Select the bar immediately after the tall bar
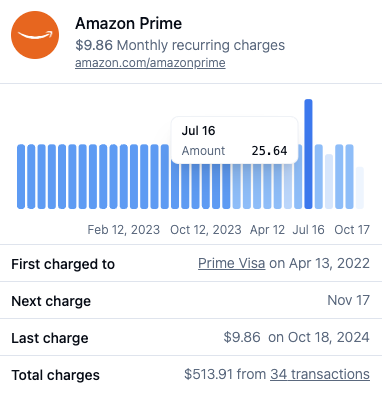This screenshot has width=382, height=397. coord(319,177)
